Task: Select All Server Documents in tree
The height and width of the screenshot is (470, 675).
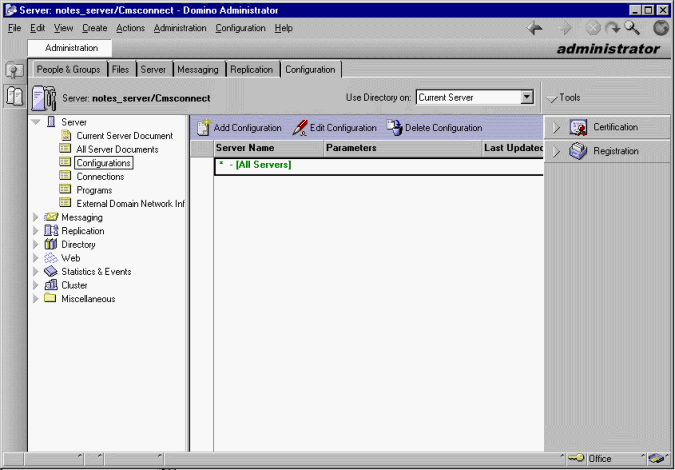Action: [117, 149]
